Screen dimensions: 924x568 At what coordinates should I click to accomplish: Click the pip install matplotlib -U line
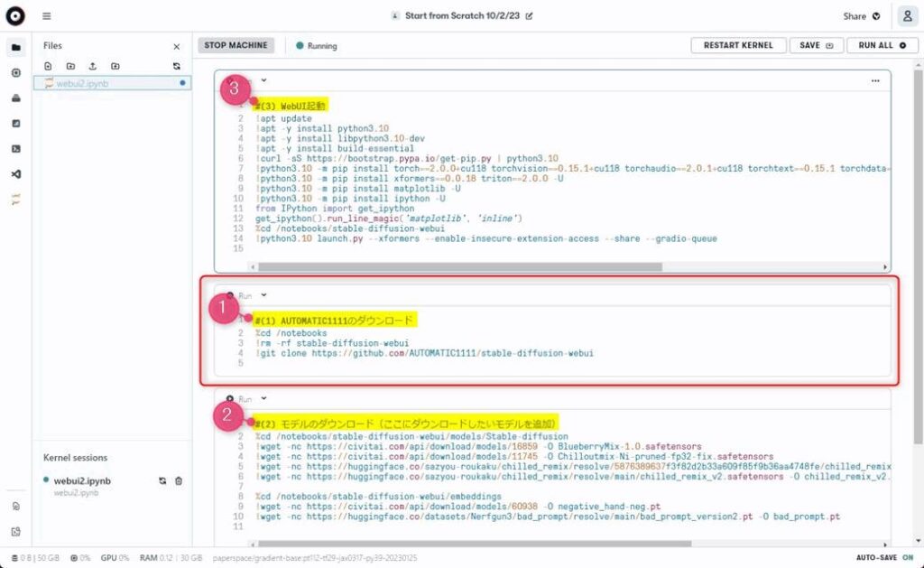click(x=357, y=189)
